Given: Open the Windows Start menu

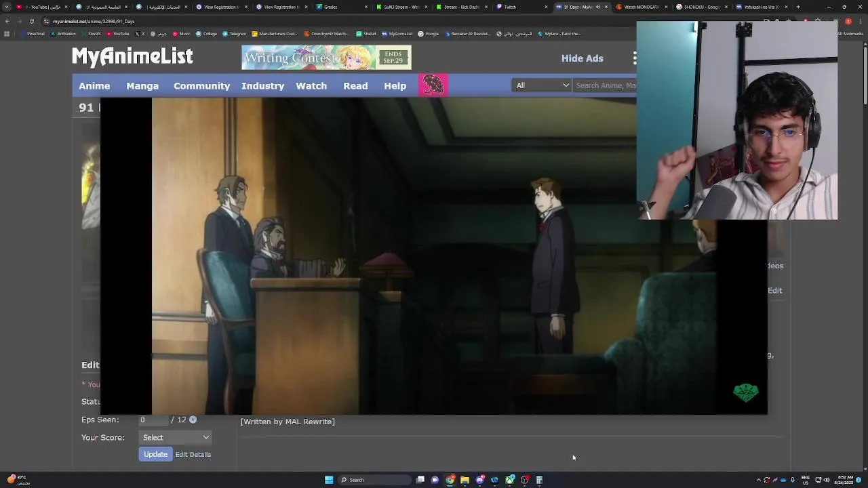Looking at the screenshot, I should point(329,480).
